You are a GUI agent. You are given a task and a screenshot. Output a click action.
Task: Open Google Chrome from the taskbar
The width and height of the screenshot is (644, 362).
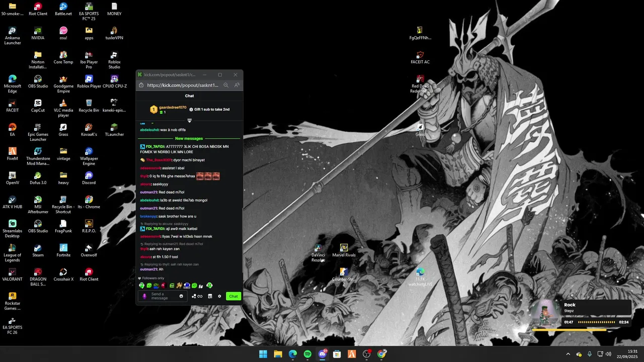pos(382,354)
